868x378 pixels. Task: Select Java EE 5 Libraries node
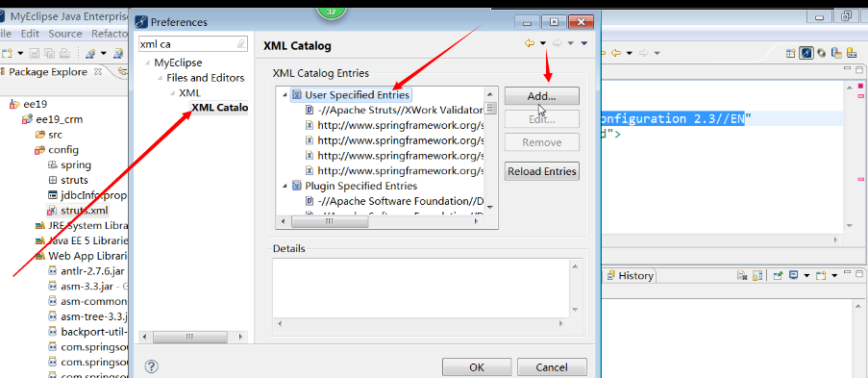(x=82, y=240)
